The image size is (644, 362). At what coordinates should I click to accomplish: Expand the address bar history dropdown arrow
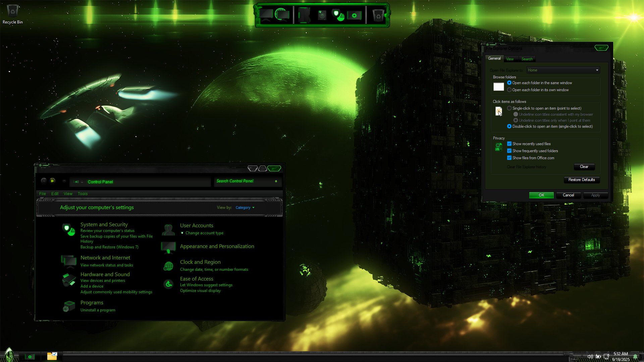pos(64,181)
